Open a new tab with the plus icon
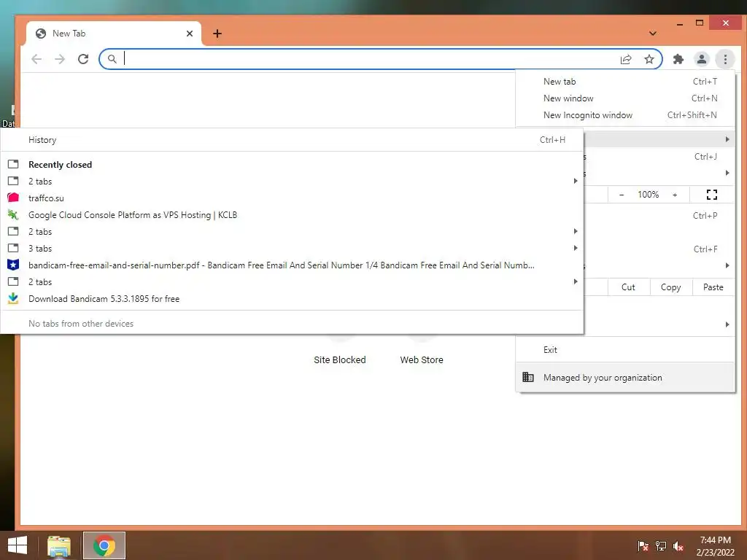 [217, 34]
